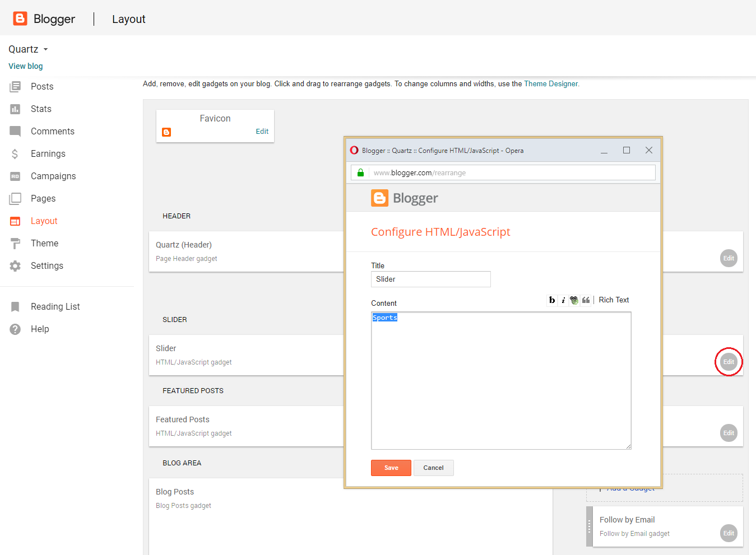Click the Favicon gadget's Blogger icon
Screen dimensions: 756x555
pos(166,132)
